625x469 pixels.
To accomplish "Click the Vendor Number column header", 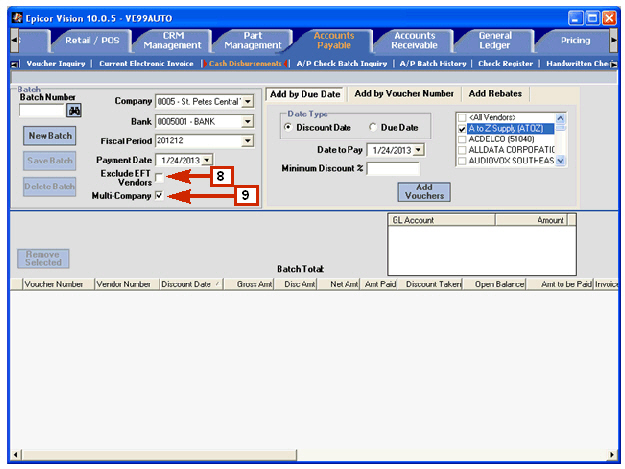I will click(x=126, y=284).
